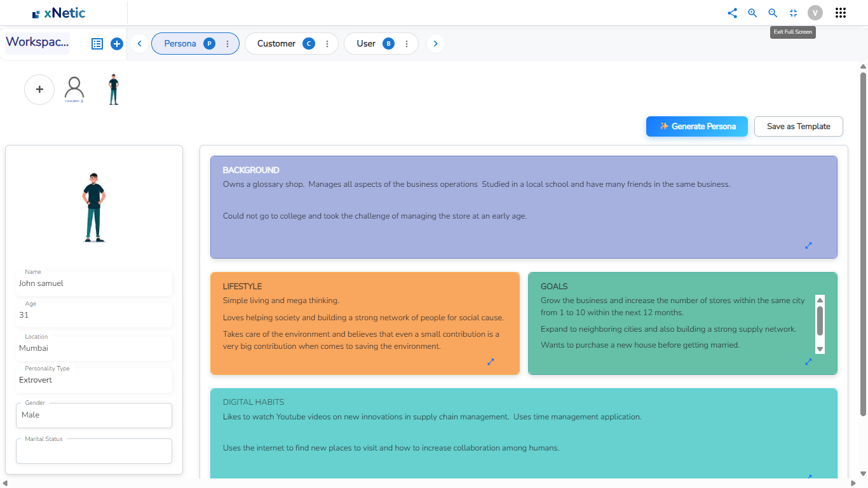This screenshot has height=488, width=868.
Task: Click the workspace list icon
Action: (97, 44)
